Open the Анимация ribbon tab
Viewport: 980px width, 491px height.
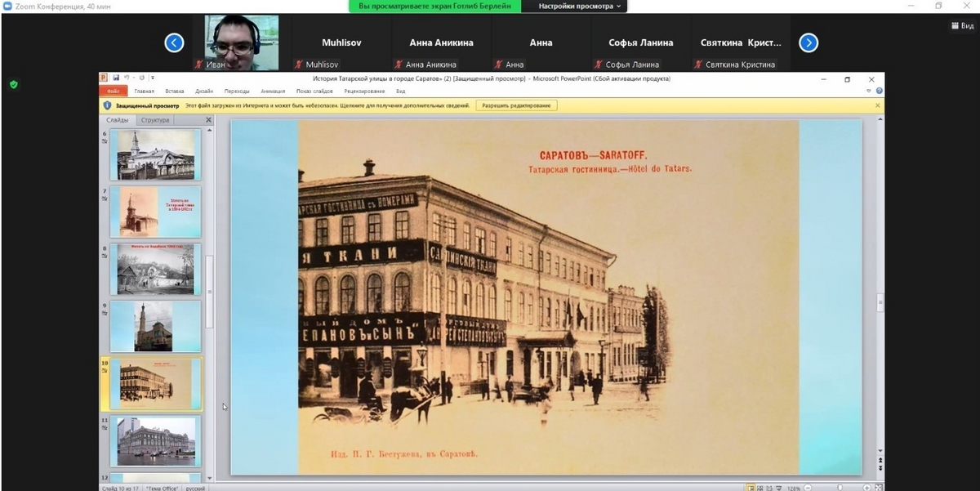coord(273,92)
